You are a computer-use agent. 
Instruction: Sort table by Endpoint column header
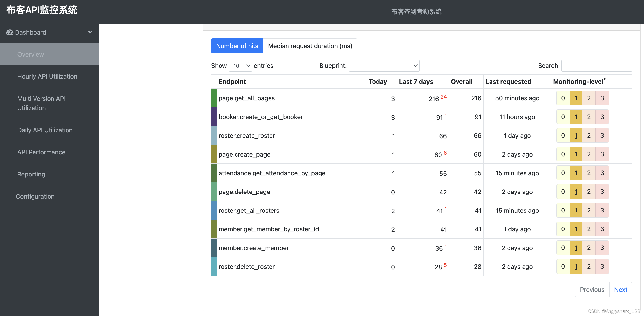[x=232, y=82]
